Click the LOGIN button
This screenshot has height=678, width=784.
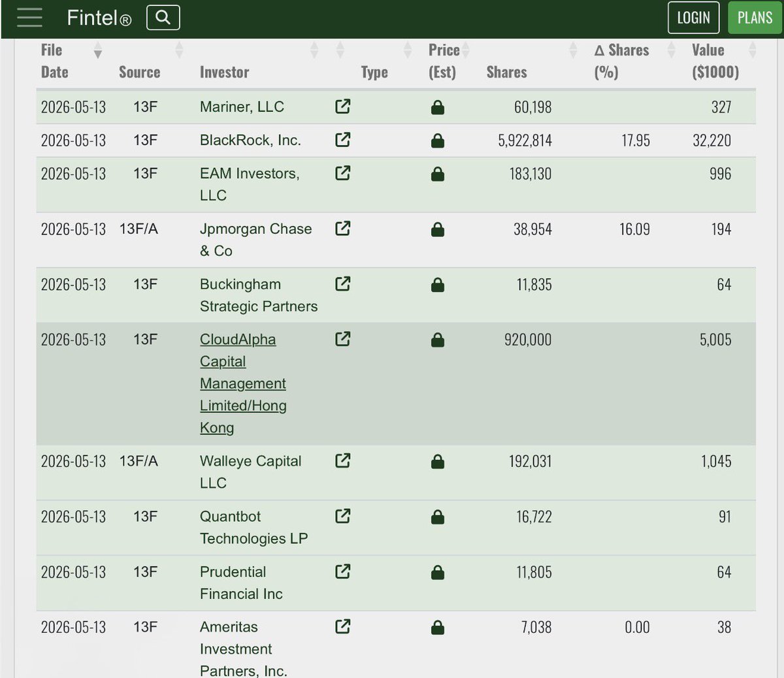click(693, 18)
